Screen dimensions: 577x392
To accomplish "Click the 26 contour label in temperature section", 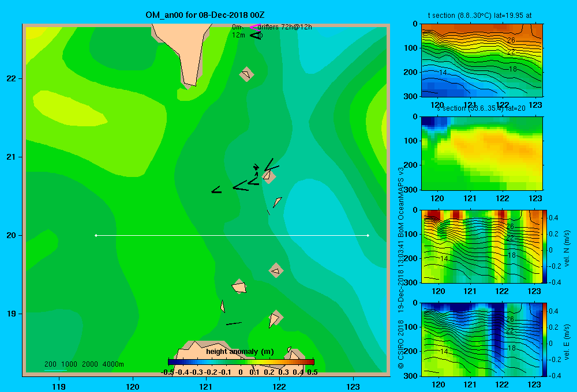I will coord(511,40).
